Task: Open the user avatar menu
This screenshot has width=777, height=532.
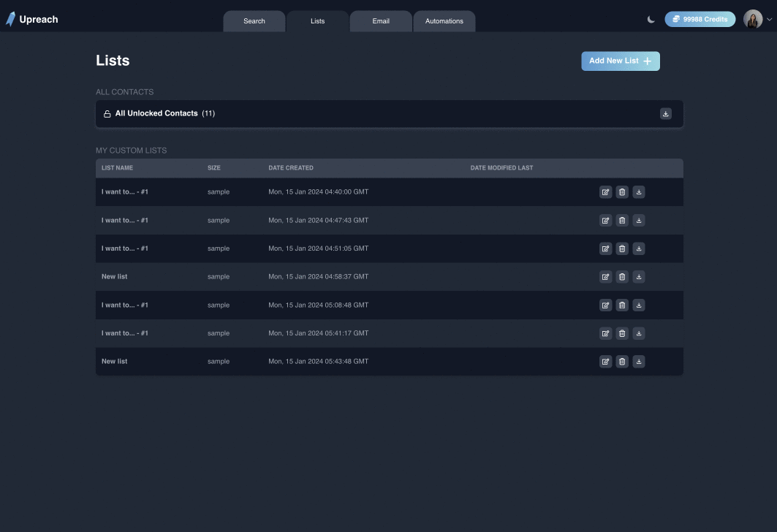Action: [x=753, y=19]
